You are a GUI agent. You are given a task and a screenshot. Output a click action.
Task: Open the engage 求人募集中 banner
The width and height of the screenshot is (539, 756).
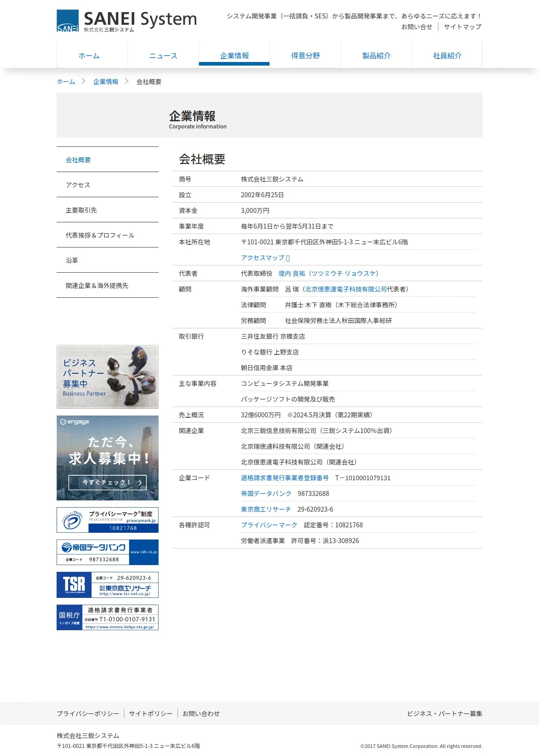pos(107,458)
